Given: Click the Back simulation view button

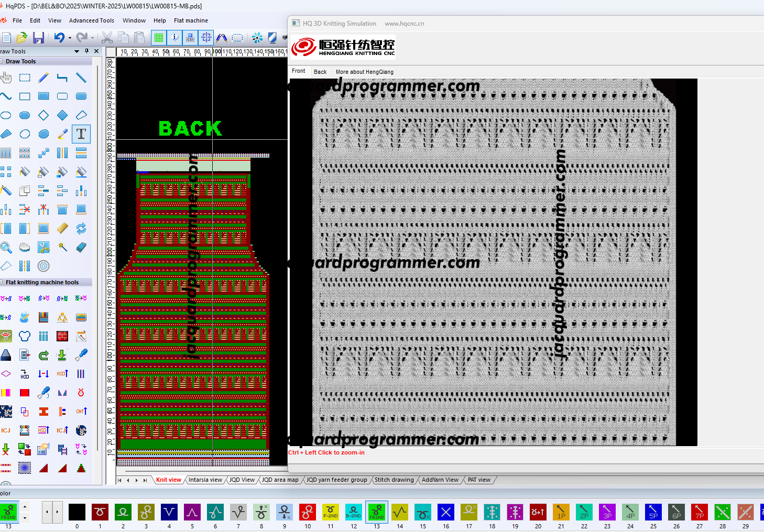Looking at the screenshot, I should [320, 72].
